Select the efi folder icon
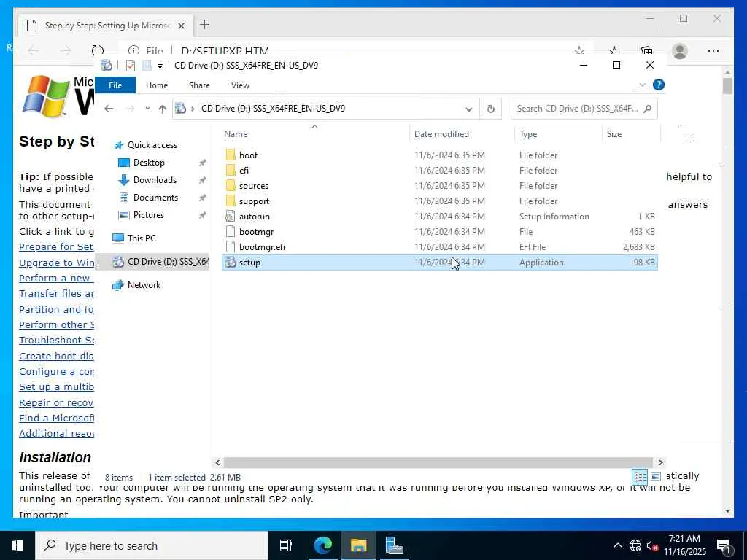 click(x=231, y=170)
